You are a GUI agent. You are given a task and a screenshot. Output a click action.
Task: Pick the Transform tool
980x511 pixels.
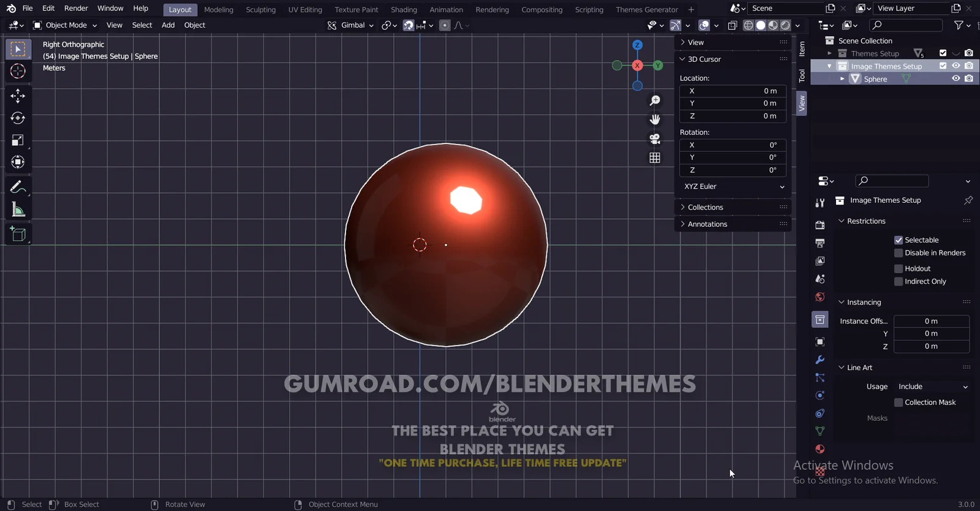(18, 162)
